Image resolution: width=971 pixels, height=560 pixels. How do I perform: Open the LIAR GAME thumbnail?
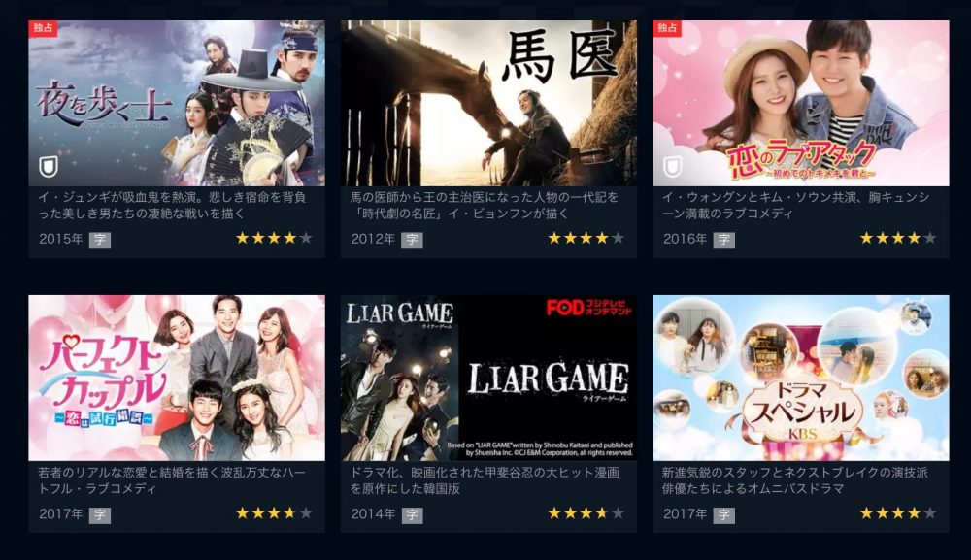(488, 379)
